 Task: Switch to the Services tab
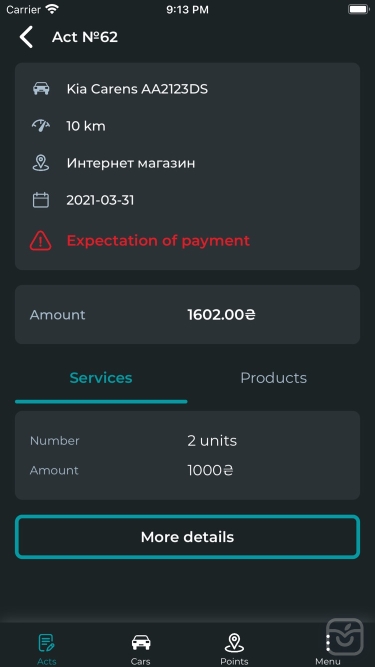[x=101, y=378]
